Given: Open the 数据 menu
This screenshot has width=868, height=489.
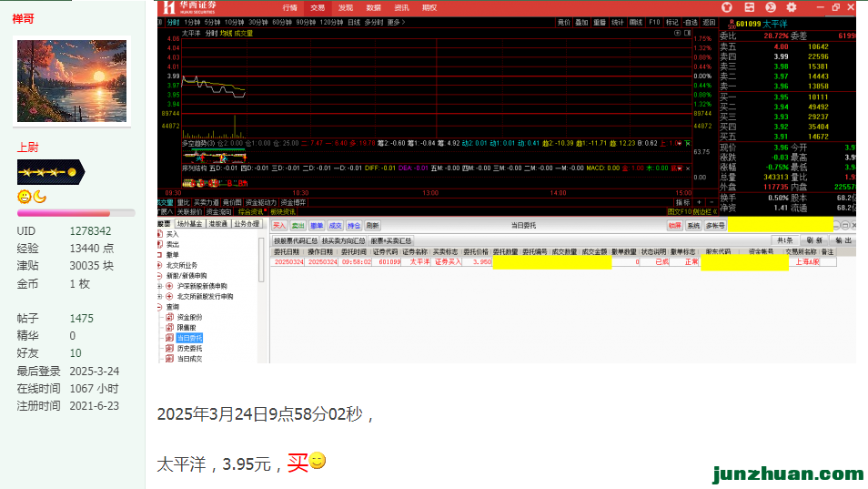Looking at the screenshot, I should click(x=374, y=8).
